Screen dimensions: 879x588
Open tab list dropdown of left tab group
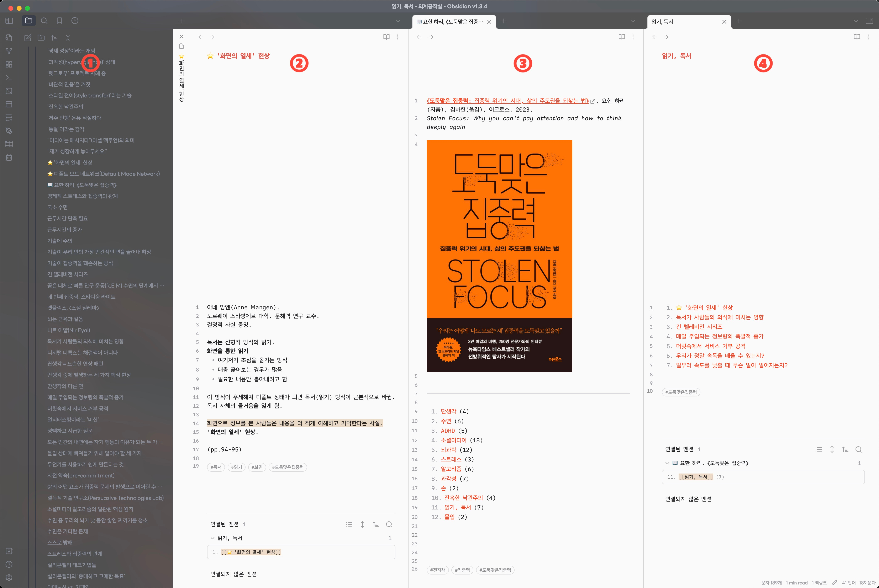398,21
